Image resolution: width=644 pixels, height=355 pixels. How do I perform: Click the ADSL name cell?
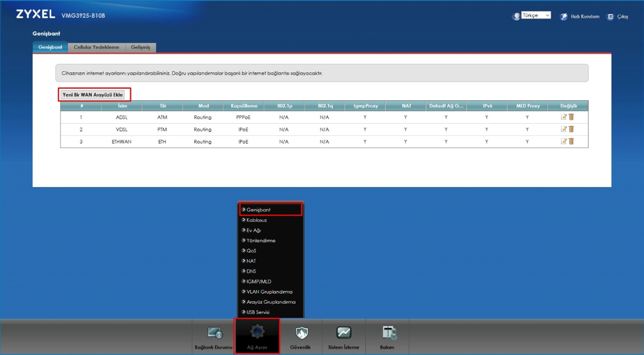pyautogui.click(x=122, y=117)
